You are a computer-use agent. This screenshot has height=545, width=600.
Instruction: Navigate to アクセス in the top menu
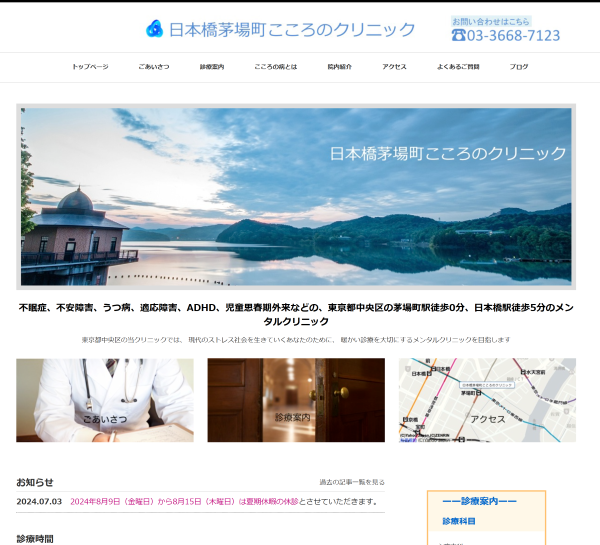pos(394,67)
